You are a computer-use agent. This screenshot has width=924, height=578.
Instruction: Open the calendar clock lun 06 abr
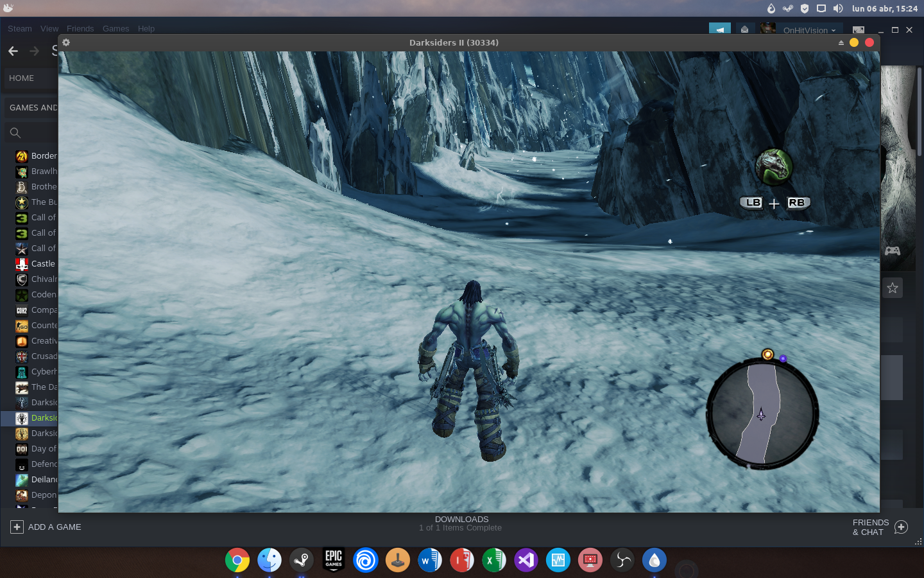pos(885,8)
